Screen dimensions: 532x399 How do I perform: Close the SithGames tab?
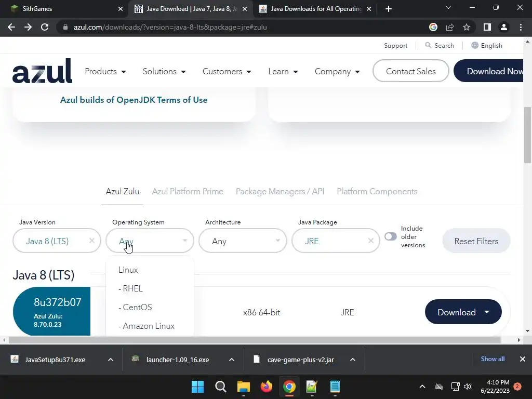[x=120, y=9]
